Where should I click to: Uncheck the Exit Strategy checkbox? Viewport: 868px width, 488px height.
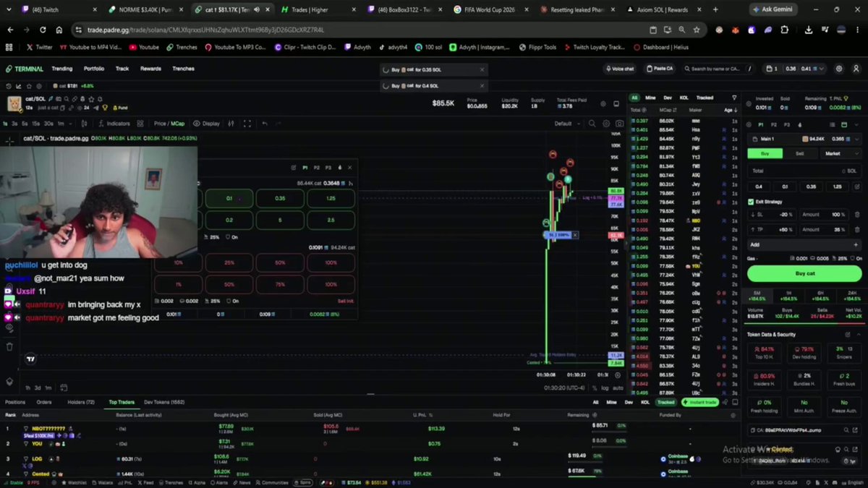point(751,202)
